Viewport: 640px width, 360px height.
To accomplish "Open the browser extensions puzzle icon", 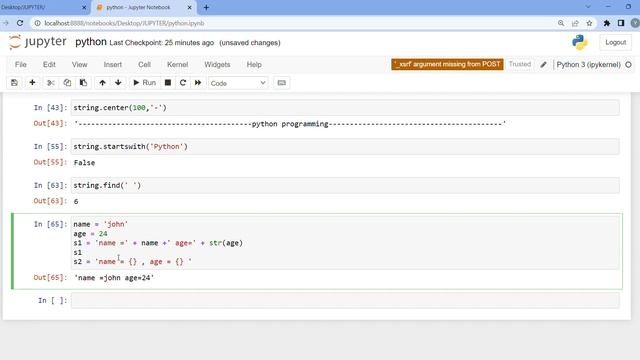I will pyautogui.click(x=607, y=23).
